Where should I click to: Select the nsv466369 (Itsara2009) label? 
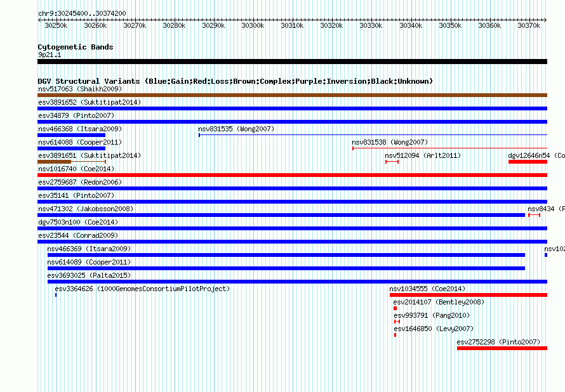[x=89, y=249]
